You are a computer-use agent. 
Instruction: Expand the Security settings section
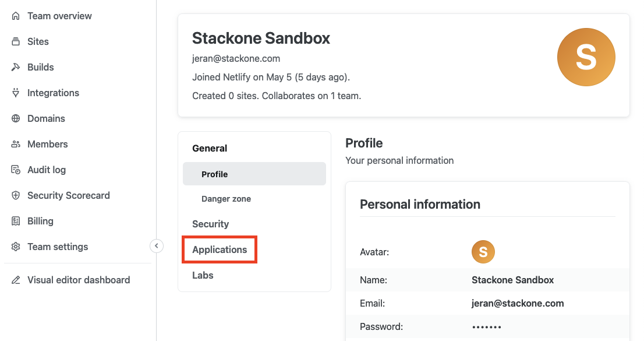pos(210,224)
